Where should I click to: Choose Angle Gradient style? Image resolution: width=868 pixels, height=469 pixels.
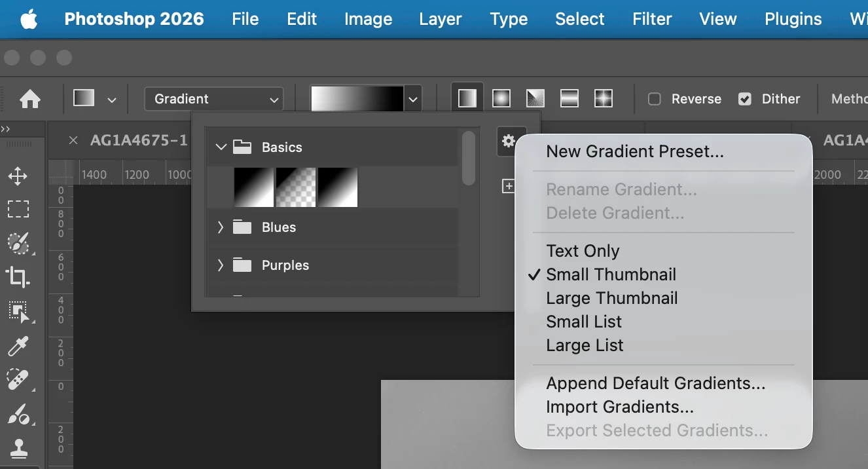pyautogui.click(x=535, y=99)
